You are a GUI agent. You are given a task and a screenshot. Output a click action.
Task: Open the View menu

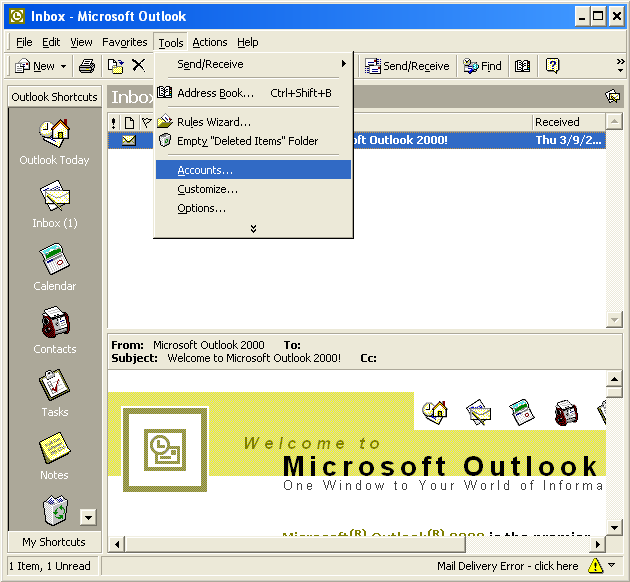coord(81,42)
